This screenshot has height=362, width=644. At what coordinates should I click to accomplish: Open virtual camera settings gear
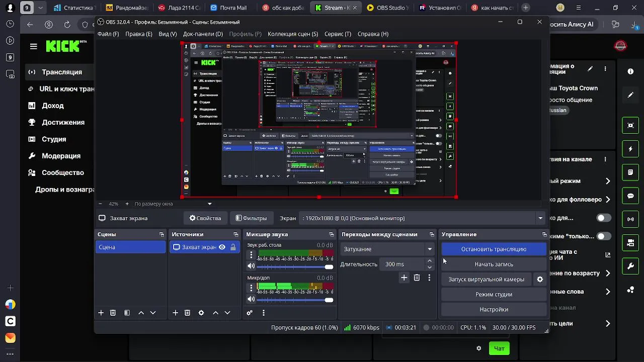[x=540, y=280]
